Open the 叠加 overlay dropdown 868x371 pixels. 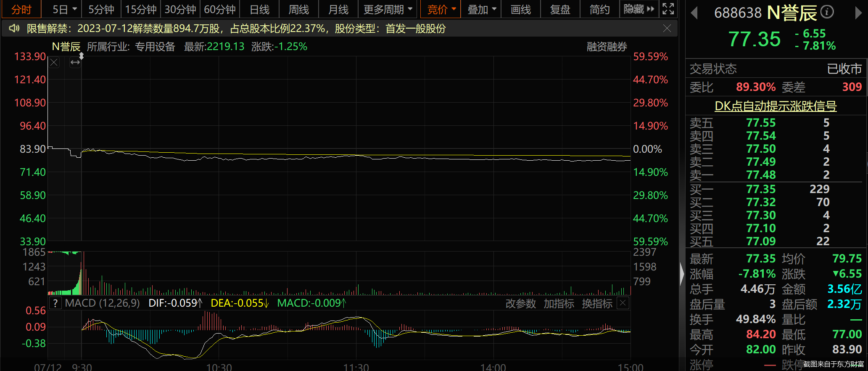tap(494, 9)
